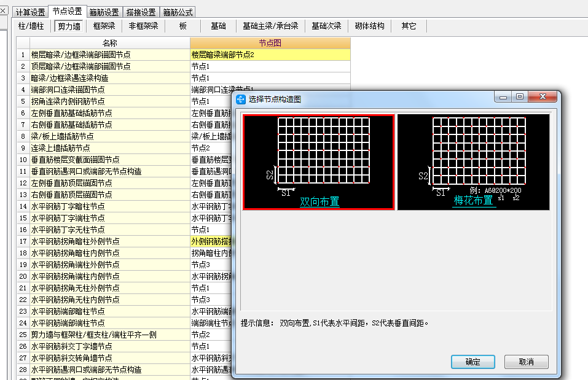Choose the 梅花布置 layout thumbnail

[473, 162]
